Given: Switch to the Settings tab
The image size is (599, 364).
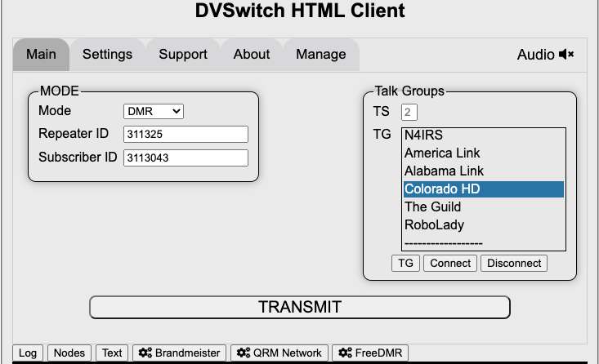Looking at the screenshot, I should point(107,55).
